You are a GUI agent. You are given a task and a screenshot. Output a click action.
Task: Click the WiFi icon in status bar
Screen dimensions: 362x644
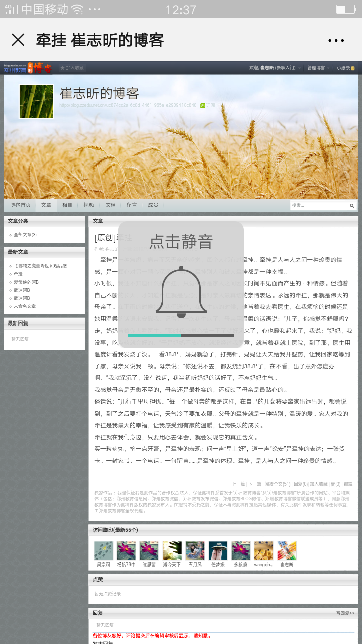point(77,9)
